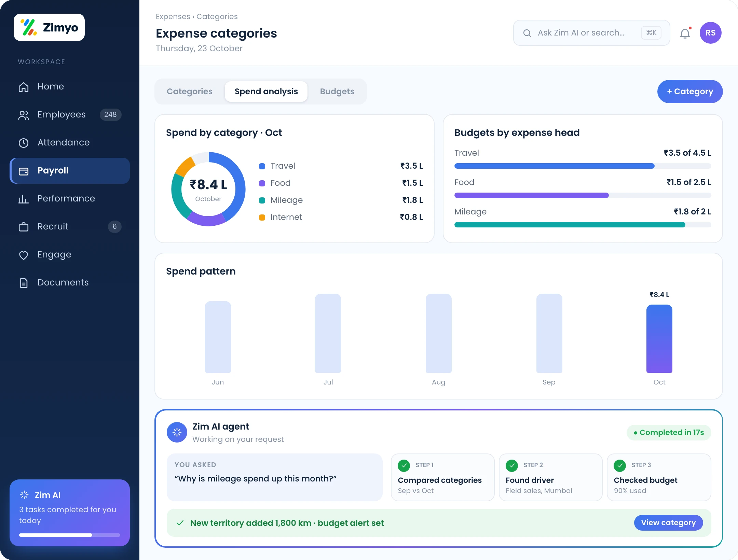Switch to the Categories tab

tap(190, 92)
